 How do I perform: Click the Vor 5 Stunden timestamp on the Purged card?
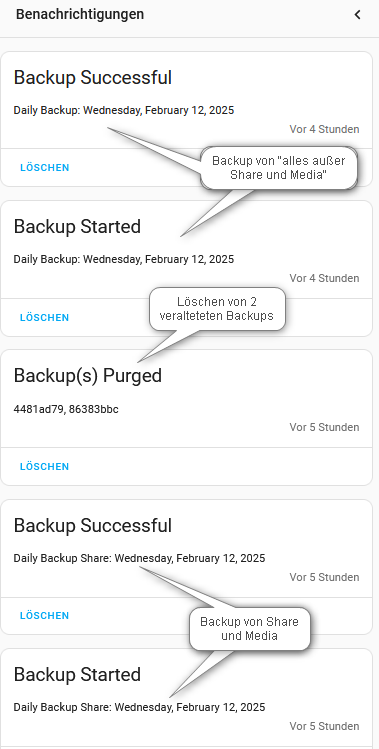pyautogui.click(x=324, y=427)
